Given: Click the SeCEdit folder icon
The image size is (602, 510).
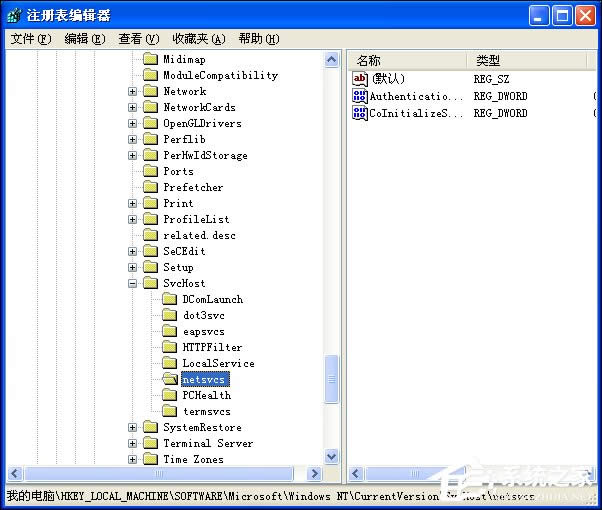Looking at the screenshot, I should pos(150,252).
